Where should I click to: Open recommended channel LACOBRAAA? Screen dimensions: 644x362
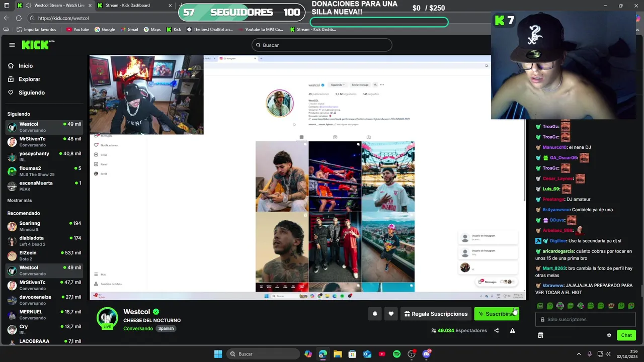(x=44, y=342)
